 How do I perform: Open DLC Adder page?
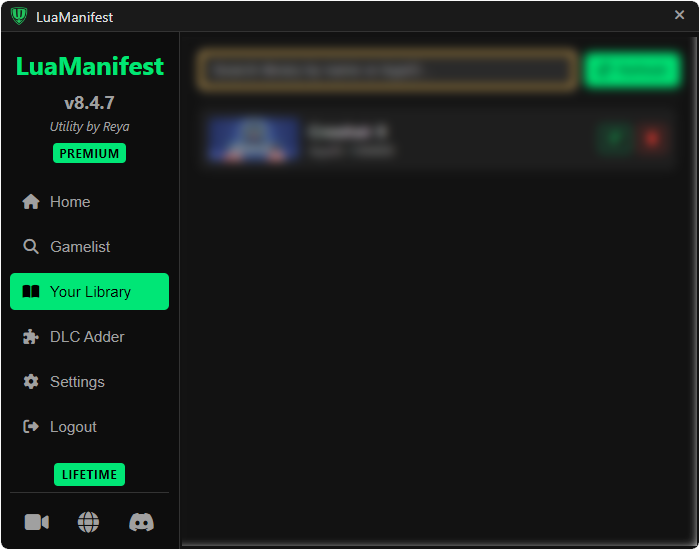89,337
